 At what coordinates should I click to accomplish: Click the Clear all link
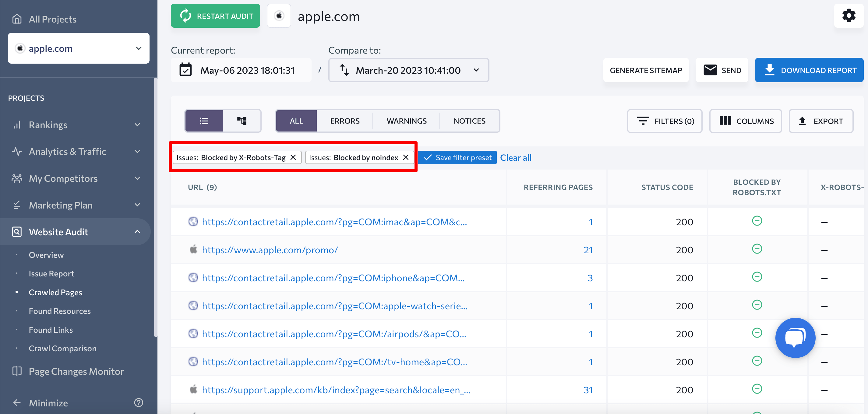coord(516,157)
